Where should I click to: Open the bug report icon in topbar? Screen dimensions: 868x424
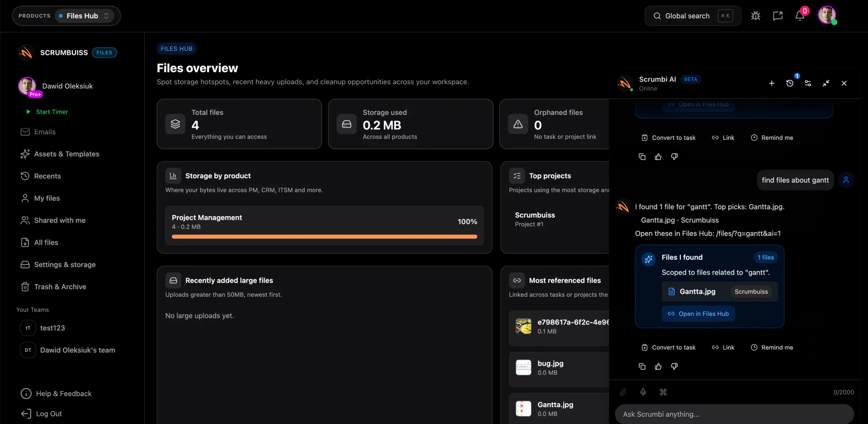755,15
